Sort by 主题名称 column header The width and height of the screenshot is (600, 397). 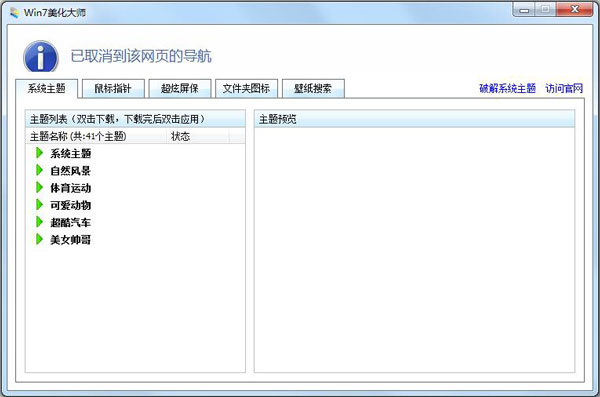coord(96,136)
